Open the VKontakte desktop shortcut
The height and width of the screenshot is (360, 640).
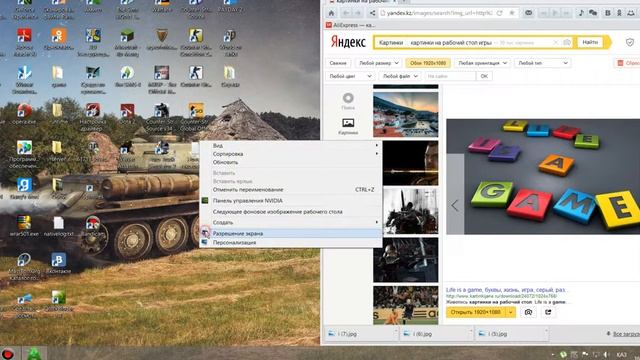(x=58, y=263)
